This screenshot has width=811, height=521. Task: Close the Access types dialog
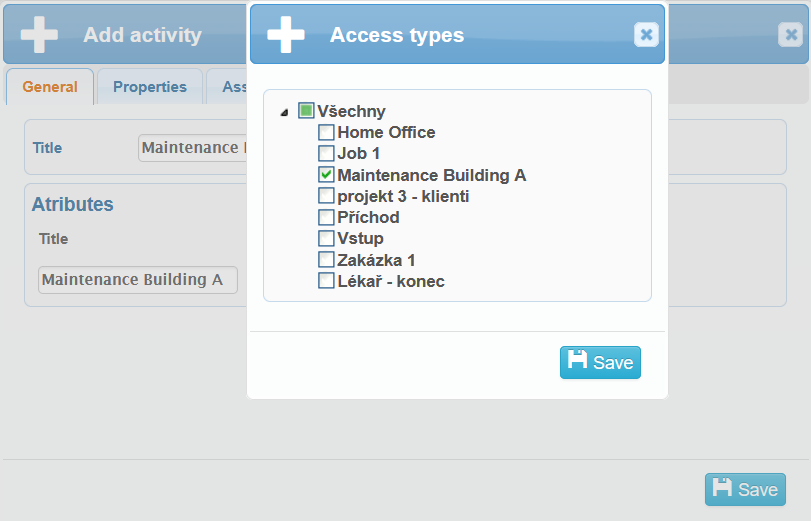click(x=646, y=35)
